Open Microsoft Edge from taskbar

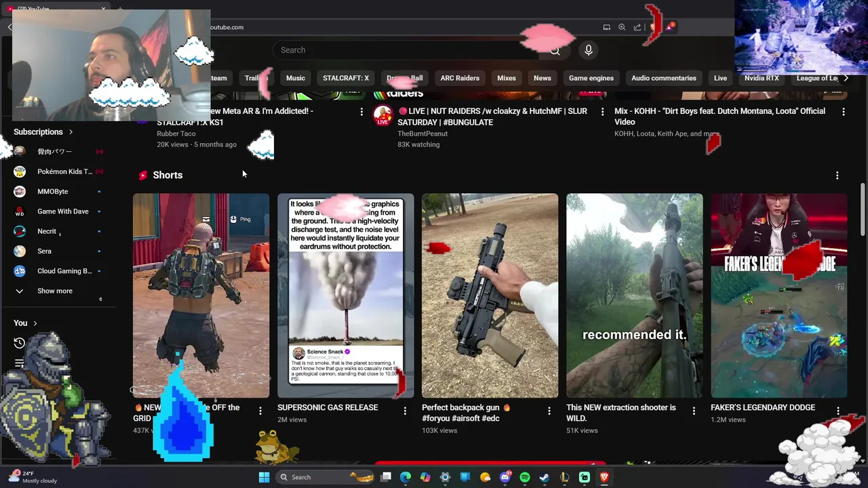tap(406, 477)
